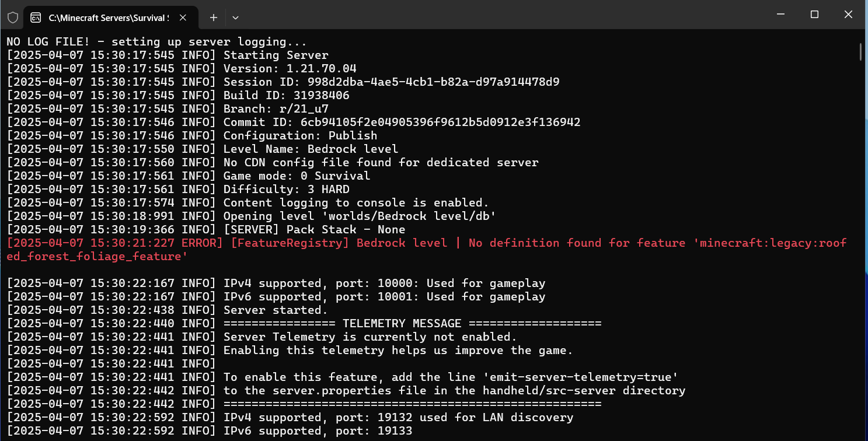Image resolution: width=868 pixels, height=441 pixels.
Task: Click the TELEMETRY MESSAGE header line
Action: 304,323
